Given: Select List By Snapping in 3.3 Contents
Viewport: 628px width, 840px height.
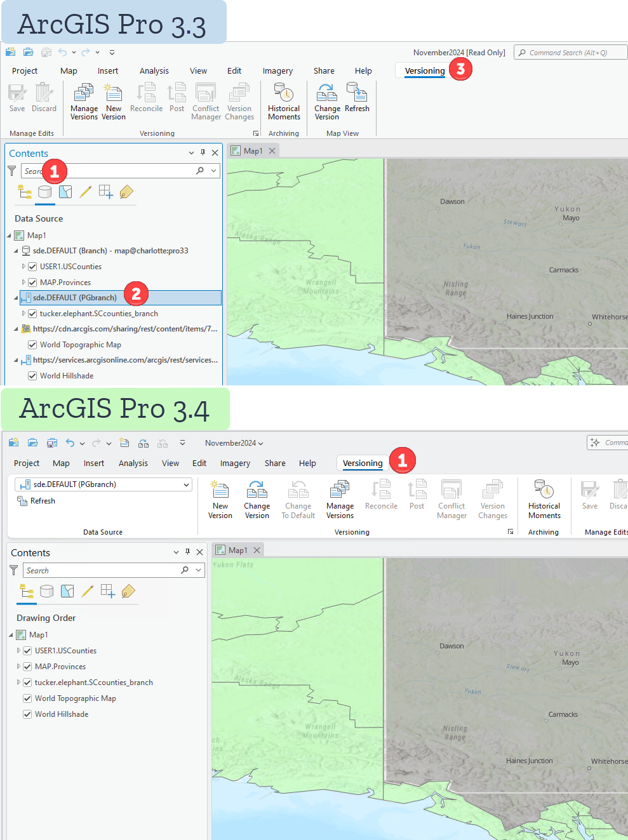Looking at the screenshot, I should (106, 192).
